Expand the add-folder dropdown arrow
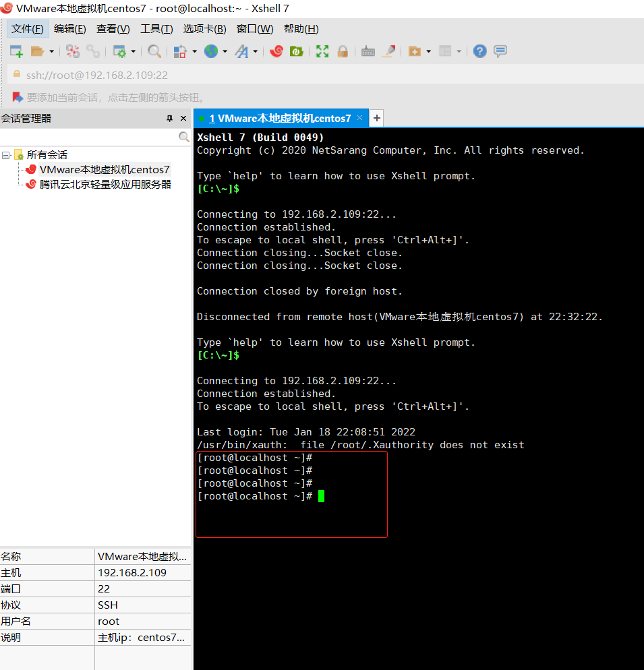644x670 pixels. [428, 52]
